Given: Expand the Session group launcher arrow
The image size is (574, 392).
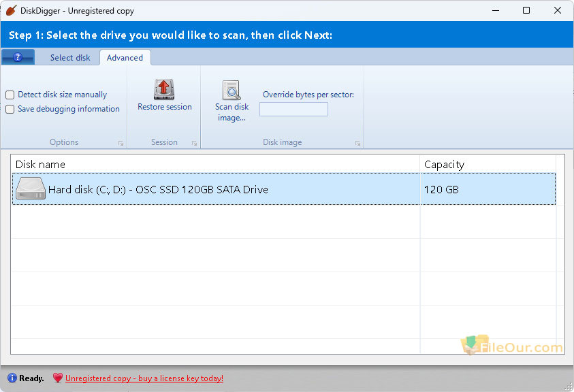Looking at the screenshot, I should tap(194, 144).
